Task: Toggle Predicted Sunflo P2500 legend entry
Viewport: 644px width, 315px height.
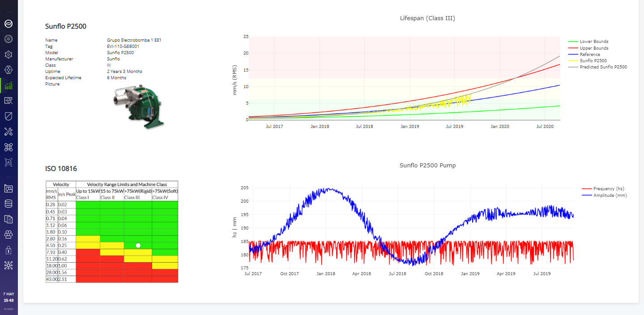Action: click(x=603, y=67)
